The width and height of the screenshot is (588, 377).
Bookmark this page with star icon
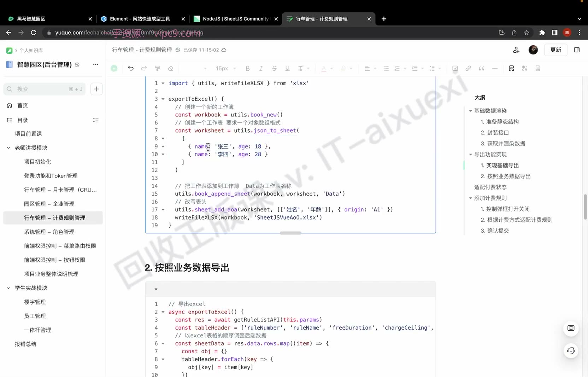tap(527, 33)
